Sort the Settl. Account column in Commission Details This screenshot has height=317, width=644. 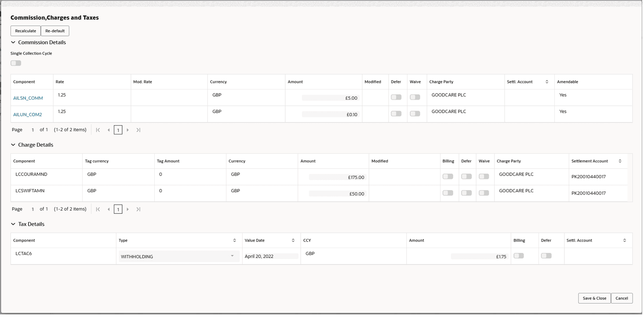[x=546, y=82]
